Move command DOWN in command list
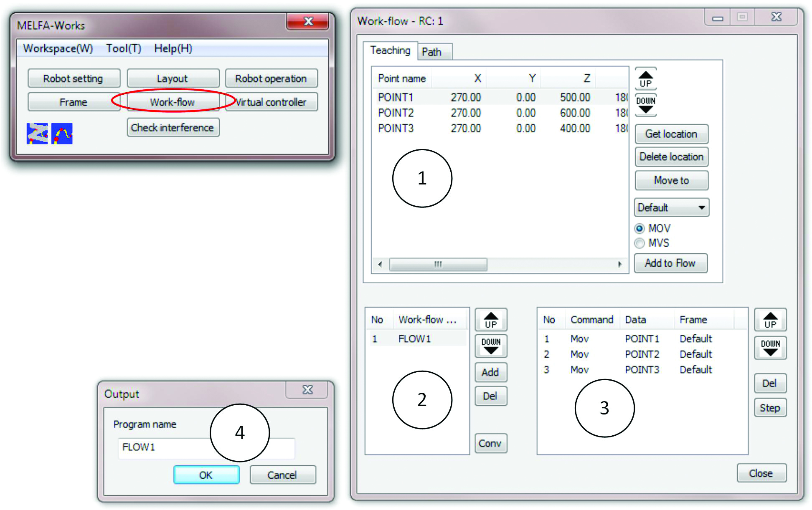Screen dimensions: 812x510 tap(770, 348)
